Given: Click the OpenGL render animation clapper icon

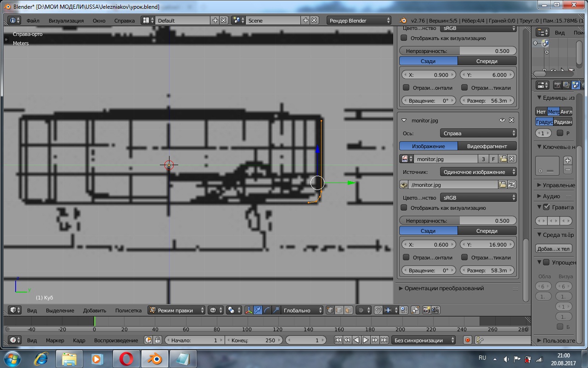Looking at the screenshot, I should tap(435, 310).
